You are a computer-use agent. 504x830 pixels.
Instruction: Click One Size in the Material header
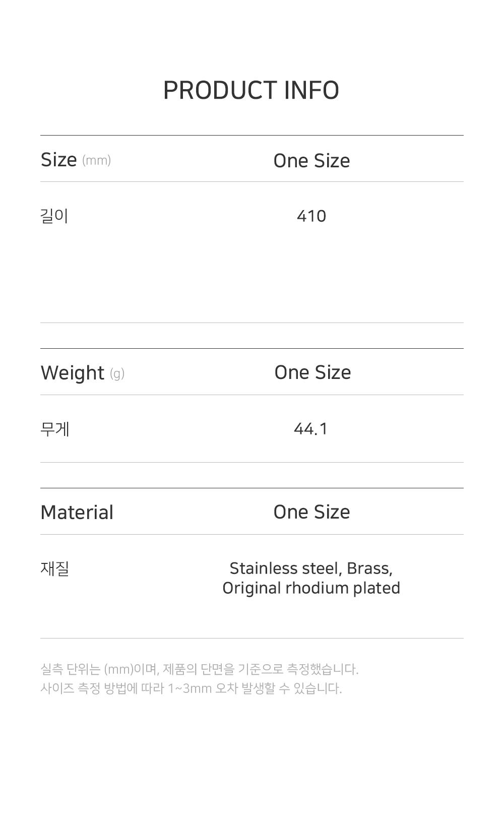[x=311, y=512]
